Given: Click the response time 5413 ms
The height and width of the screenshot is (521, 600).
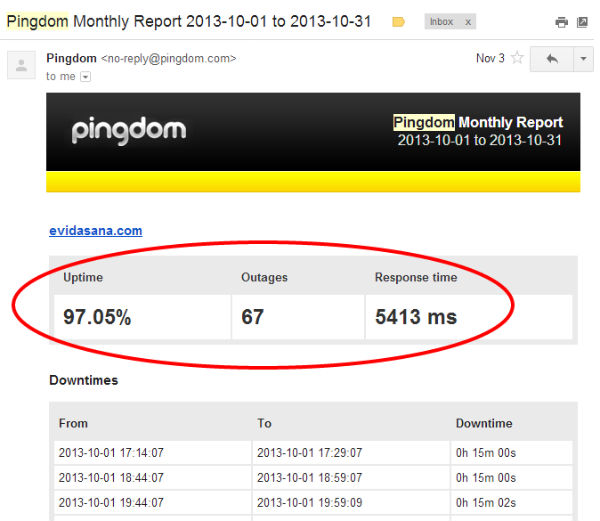Looking at the screenshot, I should [x=416, y=317].
